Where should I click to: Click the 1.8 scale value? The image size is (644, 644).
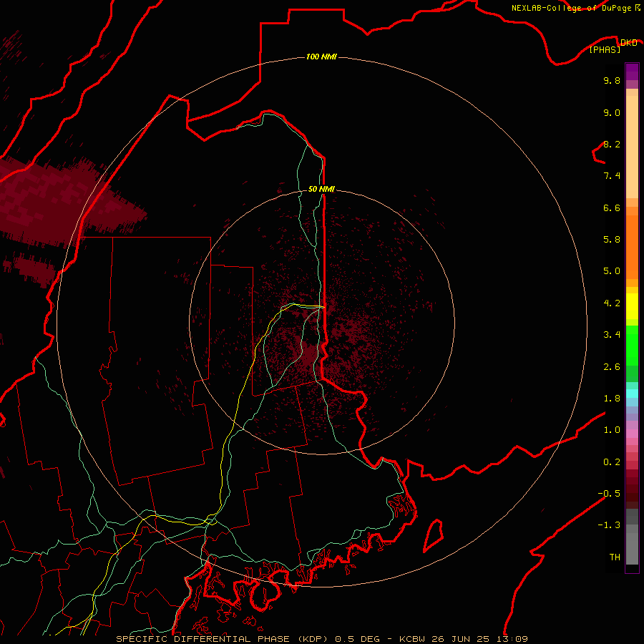click(612, 399)
